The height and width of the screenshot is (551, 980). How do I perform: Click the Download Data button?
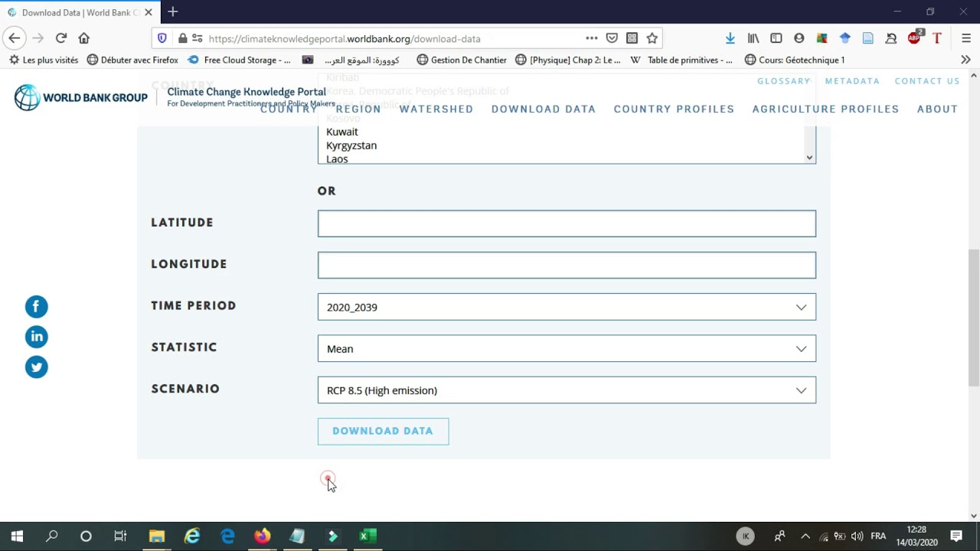pos(383,431)
